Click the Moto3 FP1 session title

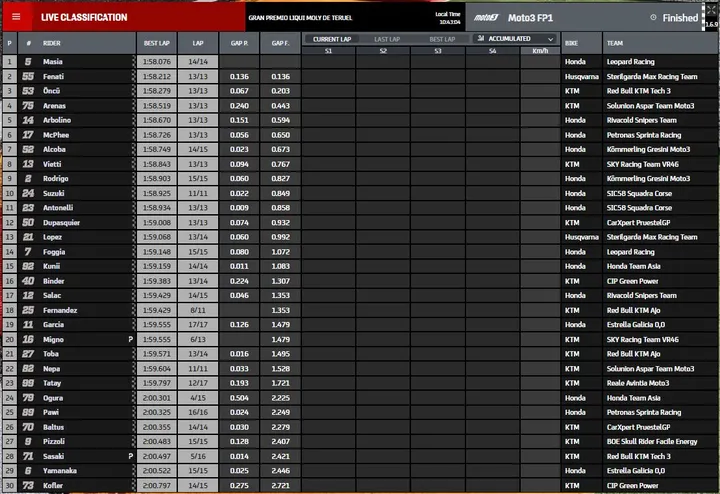[530, 18]
